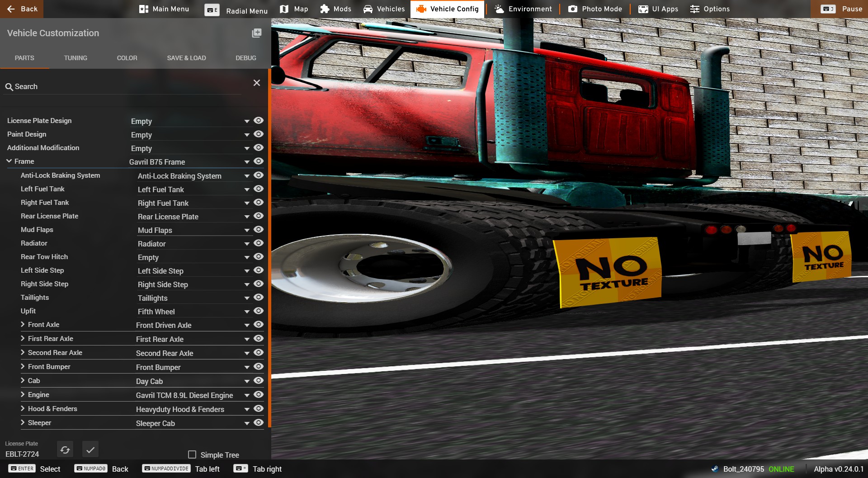Toggle visibility of Rear Tow Hitch
Viewport: 868px width, 478px height.
[x=259, y=256]
